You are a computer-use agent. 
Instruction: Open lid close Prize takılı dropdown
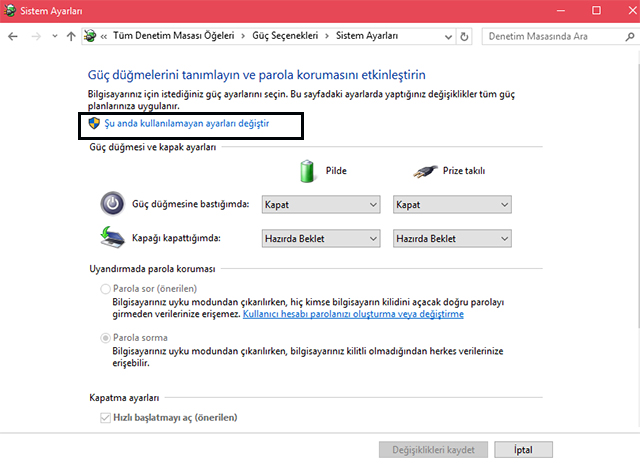coord(452,238)
